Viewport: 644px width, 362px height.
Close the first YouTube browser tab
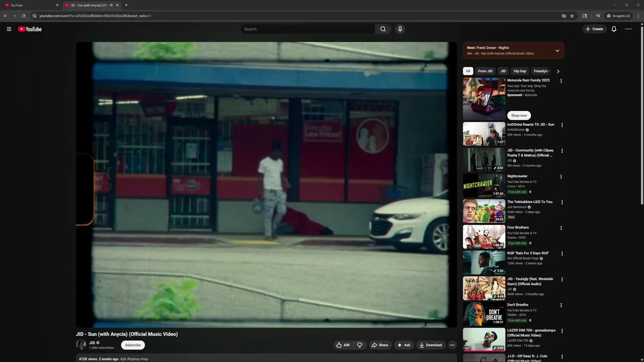(57, 5)
